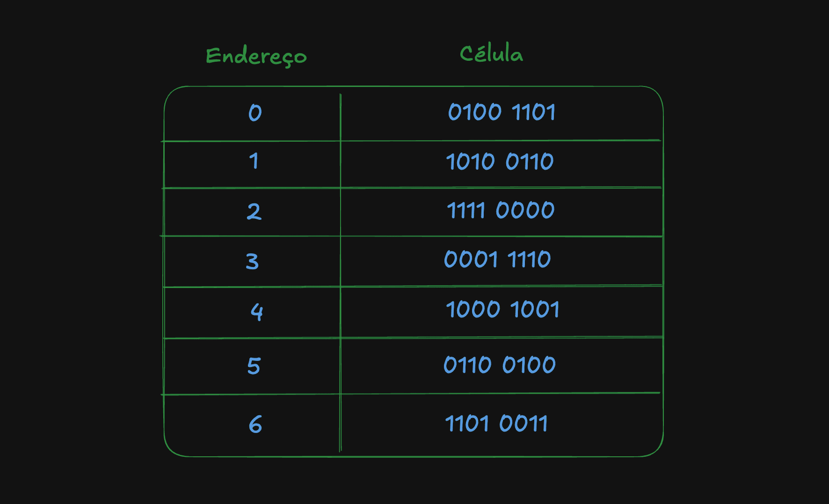Click cell value 1101 0011
Image resolution: width=829 pixels, height=504 pixels.
click(496, 424)
